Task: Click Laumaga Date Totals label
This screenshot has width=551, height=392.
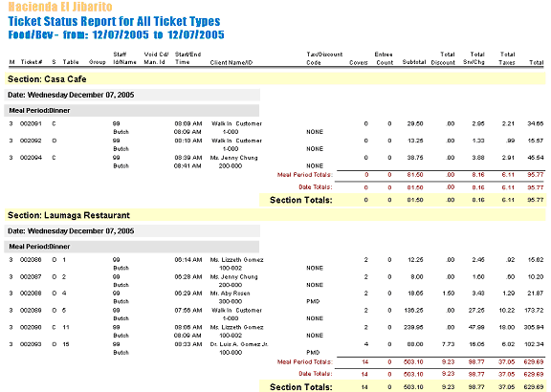Action: pyautogui.click(x=316, y=374)
